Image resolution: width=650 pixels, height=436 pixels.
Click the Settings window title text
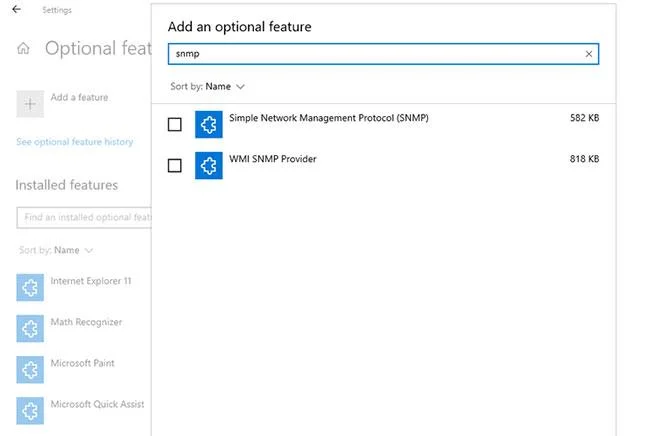[57, 10]
